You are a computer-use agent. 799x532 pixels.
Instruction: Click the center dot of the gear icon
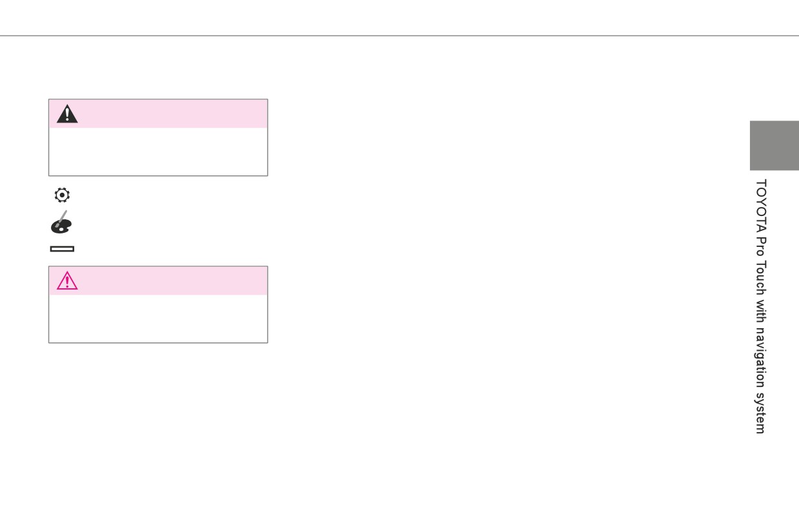[61, 194]
